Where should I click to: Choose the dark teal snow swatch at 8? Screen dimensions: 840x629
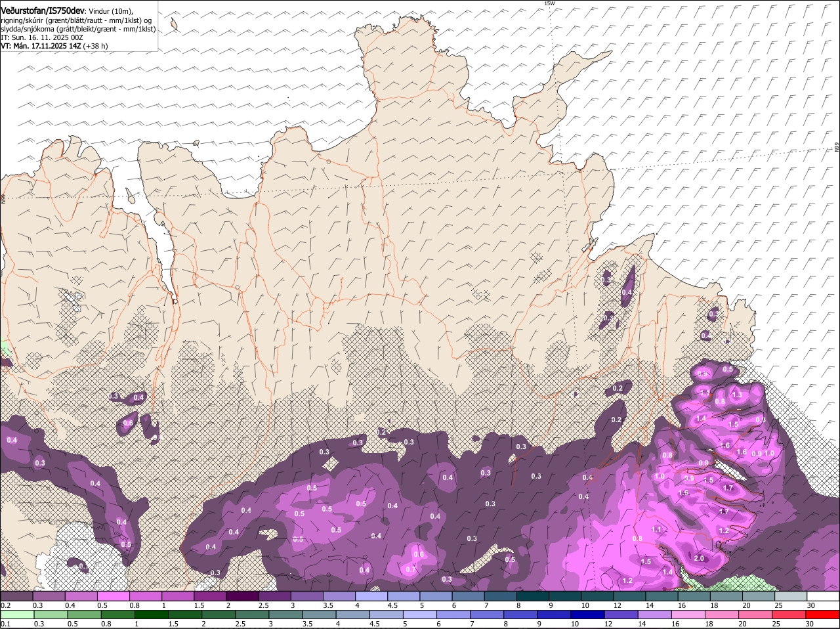[532, 596]
